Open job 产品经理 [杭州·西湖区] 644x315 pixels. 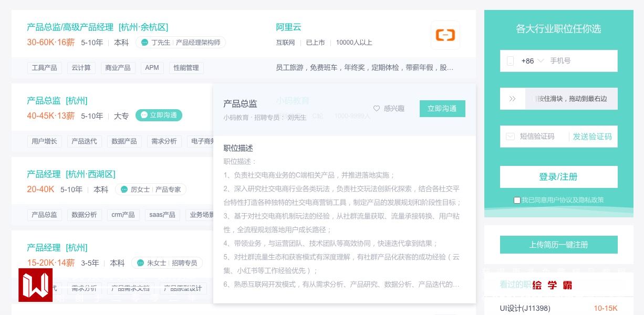tap(71, 174)
